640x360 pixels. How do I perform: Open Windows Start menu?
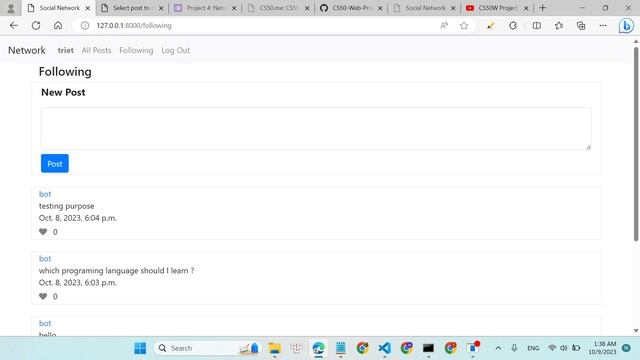[140, 348]
